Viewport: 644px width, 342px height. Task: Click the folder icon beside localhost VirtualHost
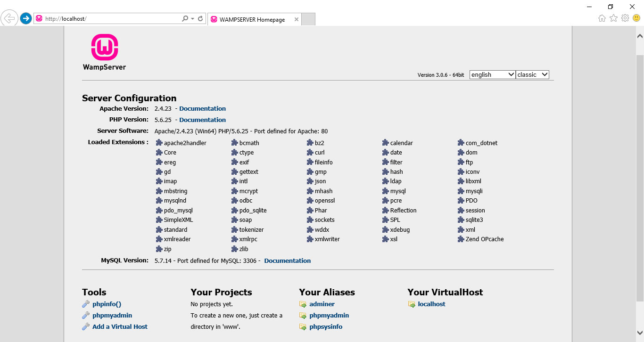(412, 304)
